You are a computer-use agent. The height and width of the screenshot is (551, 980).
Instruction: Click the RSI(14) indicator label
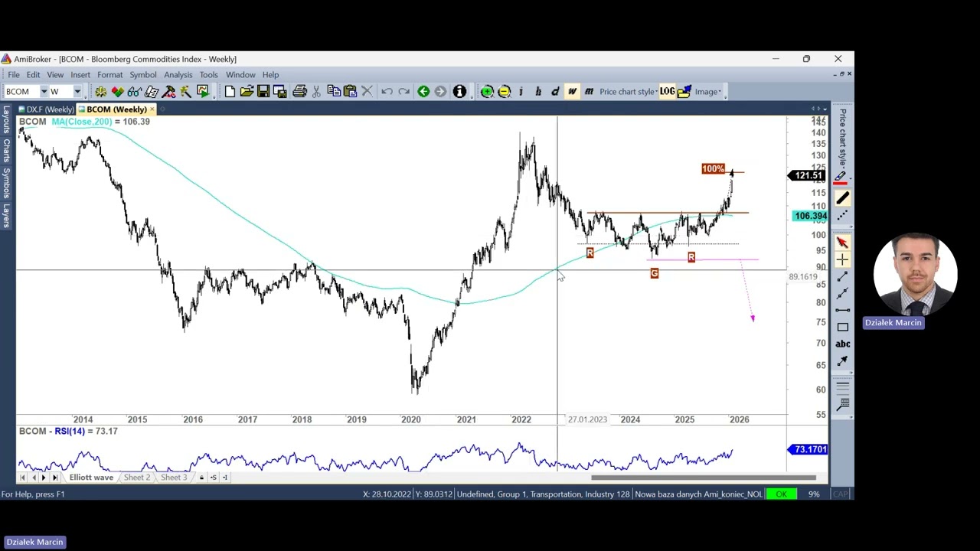[x=69, y=432]
